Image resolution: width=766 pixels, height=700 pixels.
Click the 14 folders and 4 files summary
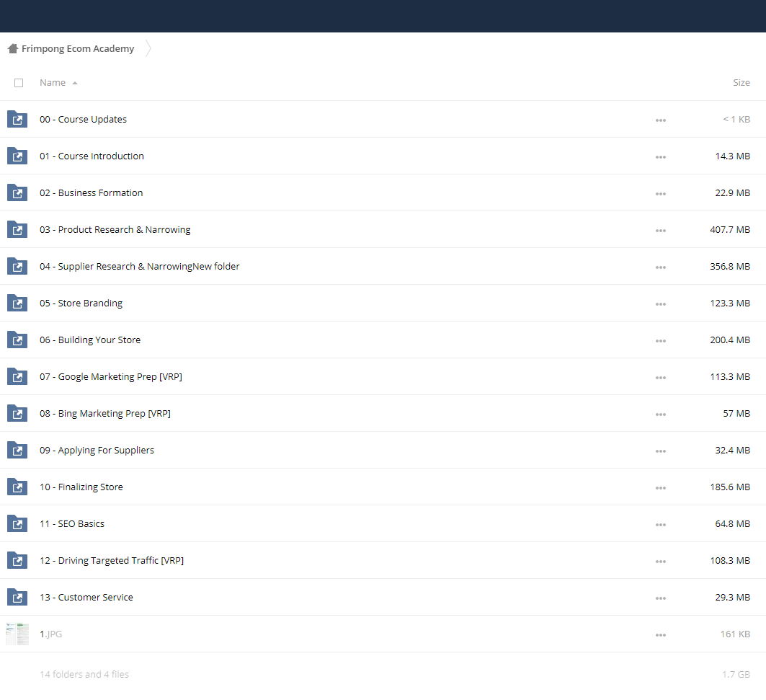[84, 674]
